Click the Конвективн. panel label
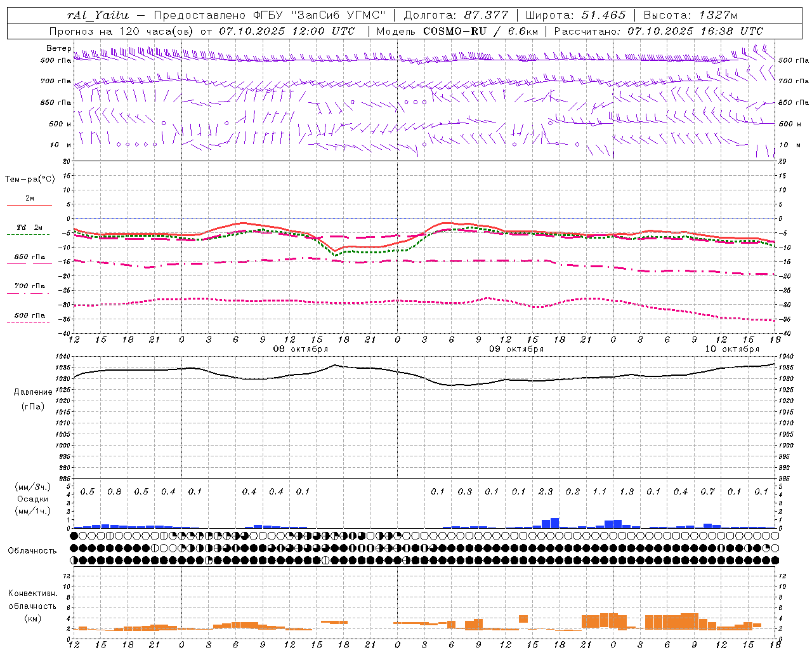 [x=32, y=594]
